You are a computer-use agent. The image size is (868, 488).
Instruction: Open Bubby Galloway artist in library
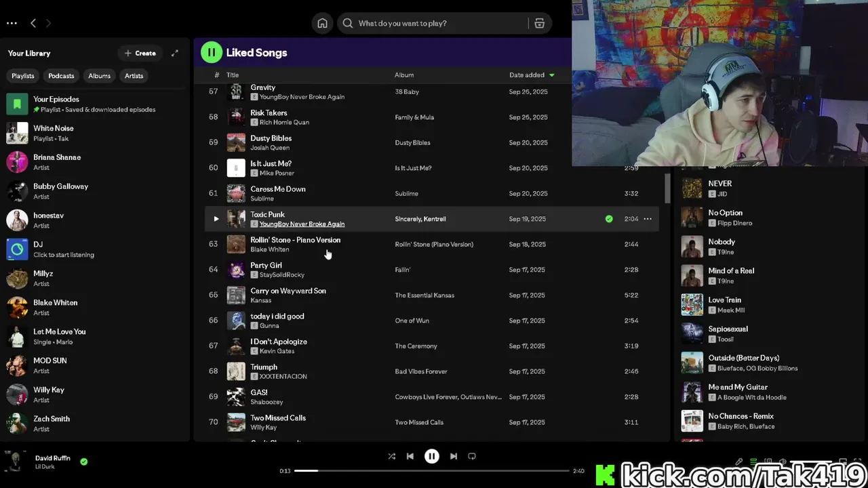[95, 191]
